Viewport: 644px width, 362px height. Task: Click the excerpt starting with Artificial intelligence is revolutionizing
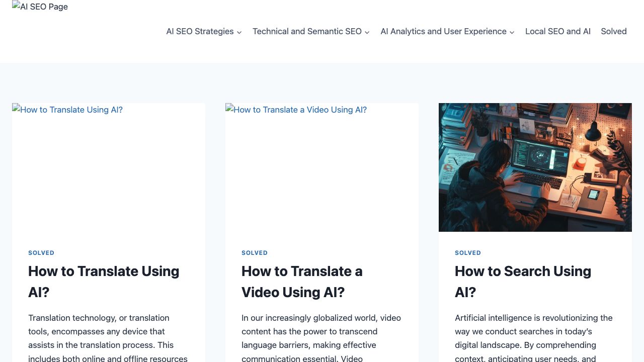[533, 338]
